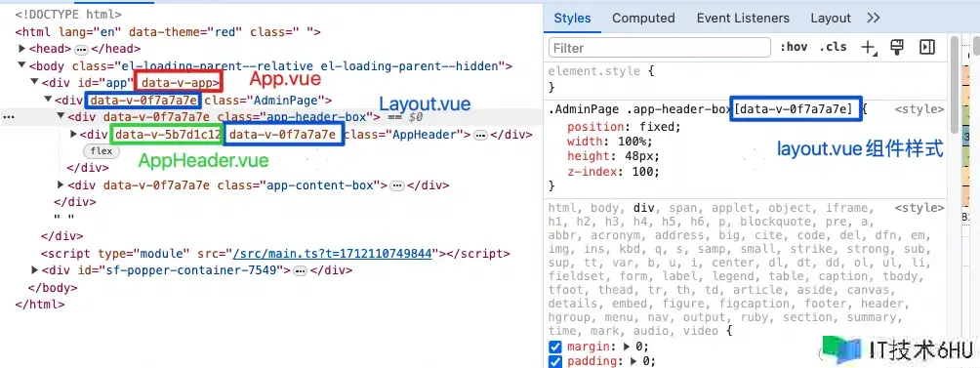Toggle the .cls class editor
Screen dimensions: 980x368
(x=833, y=48)
